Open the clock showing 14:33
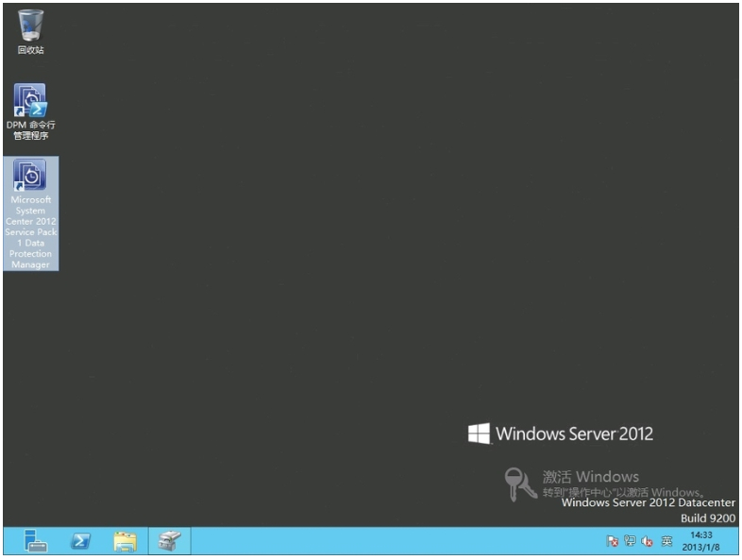This screenshot has width=742, height=560. 700,541
